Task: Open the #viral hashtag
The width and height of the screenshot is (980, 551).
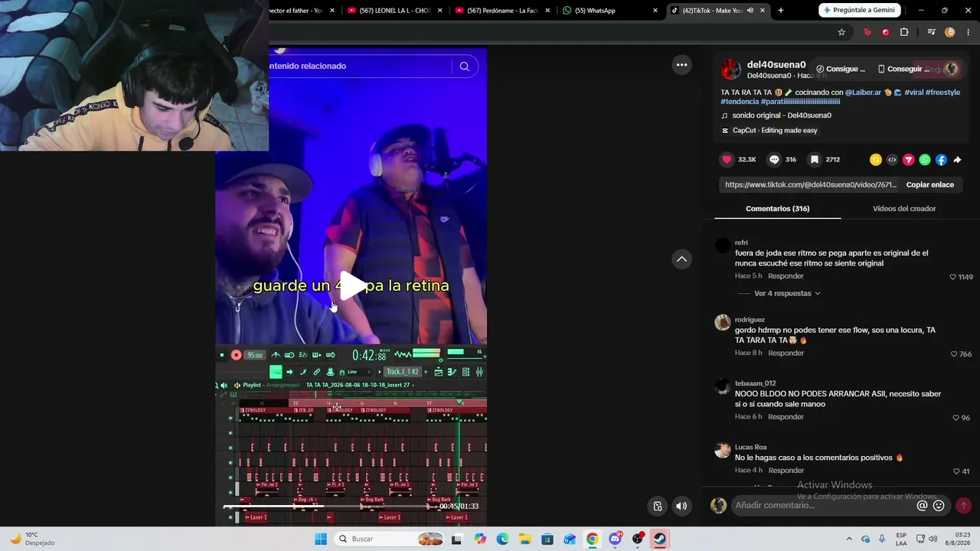Action: 913,93
